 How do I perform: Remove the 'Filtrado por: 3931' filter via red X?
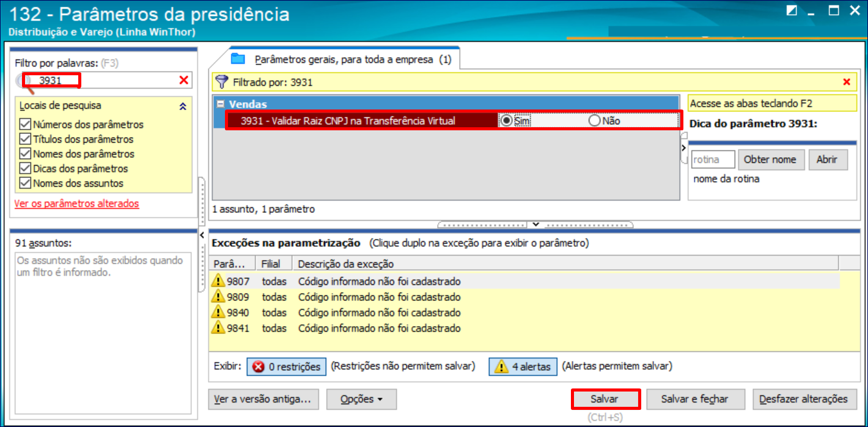click(847, 82)
